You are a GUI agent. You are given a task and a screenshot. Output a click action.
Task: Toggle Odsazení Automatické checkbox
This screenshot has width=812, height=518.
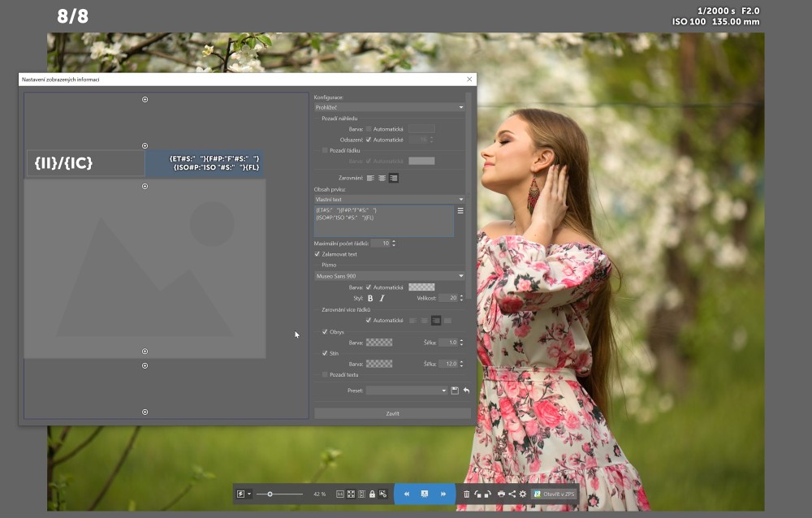pos(369,140)
